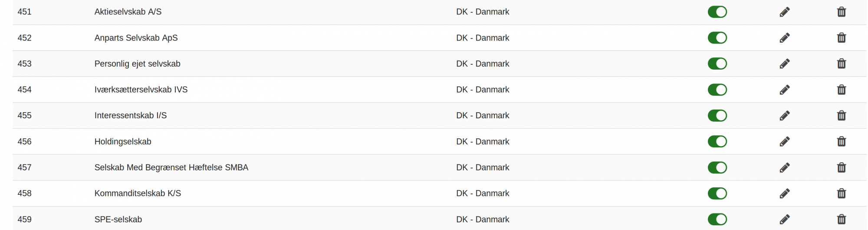Toggle the Anparts Selvskab ApS switch

(717, 38)
